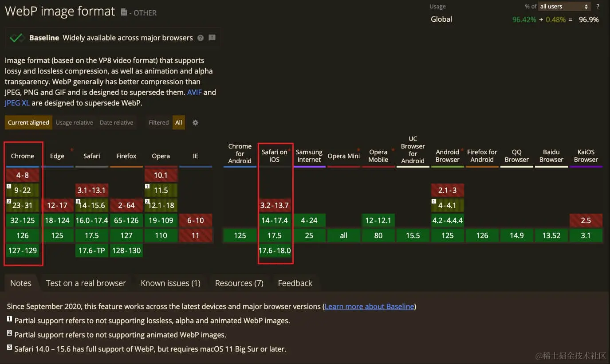Click Chrome versions 23-31 cell
The height and width of the screenshot is (364, 610).
23,205
